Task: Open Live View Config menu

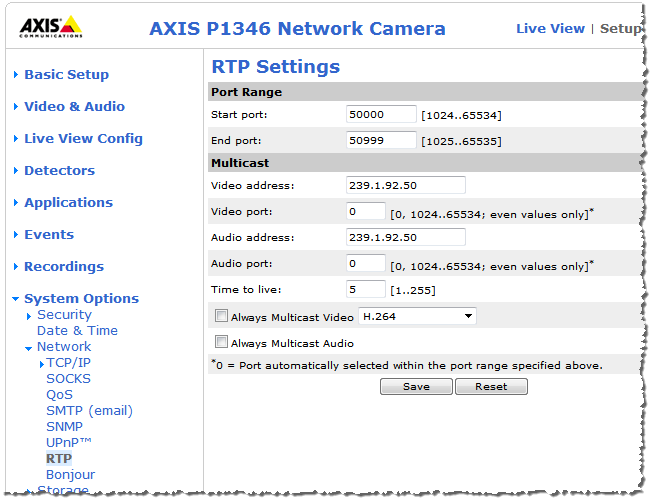Action: pos(83,139)
